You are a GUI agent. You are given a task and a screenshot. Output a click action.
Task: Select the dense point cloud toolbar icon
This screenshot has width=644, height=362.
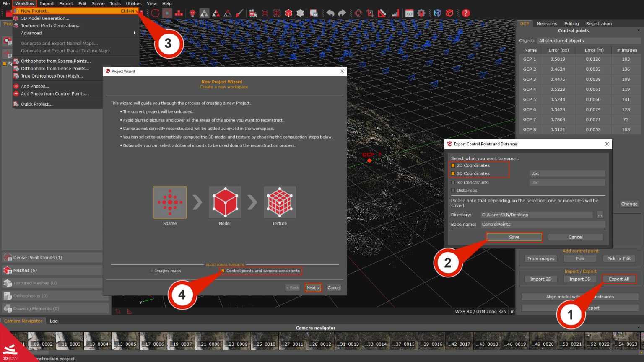pyautogui.click(x=276, y=13)
